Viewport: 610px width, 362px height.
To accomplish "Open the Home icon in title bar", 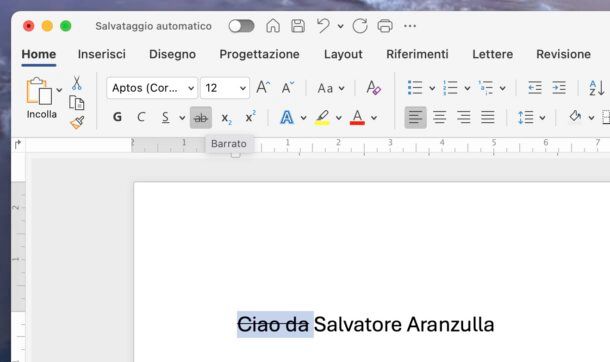I will 273,26.
